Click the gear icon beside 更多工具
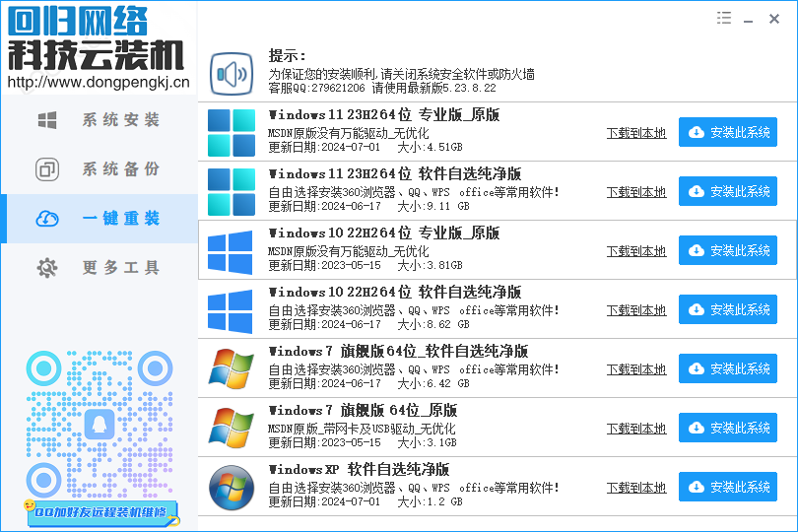This screenshot has width=798, height=532. (x=47, y=268)
